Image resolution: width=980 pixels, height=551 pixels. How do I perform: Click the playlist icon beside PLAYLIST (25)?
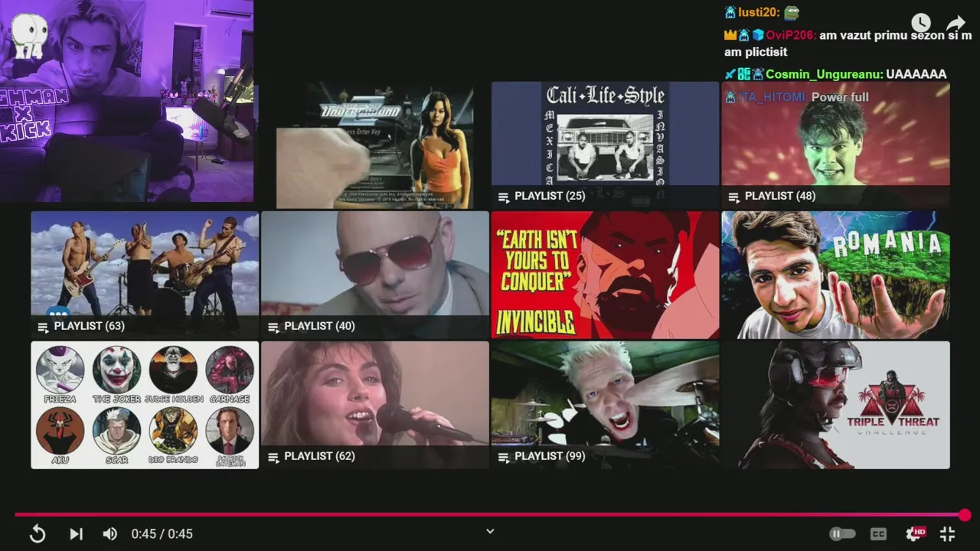[503, 197]
